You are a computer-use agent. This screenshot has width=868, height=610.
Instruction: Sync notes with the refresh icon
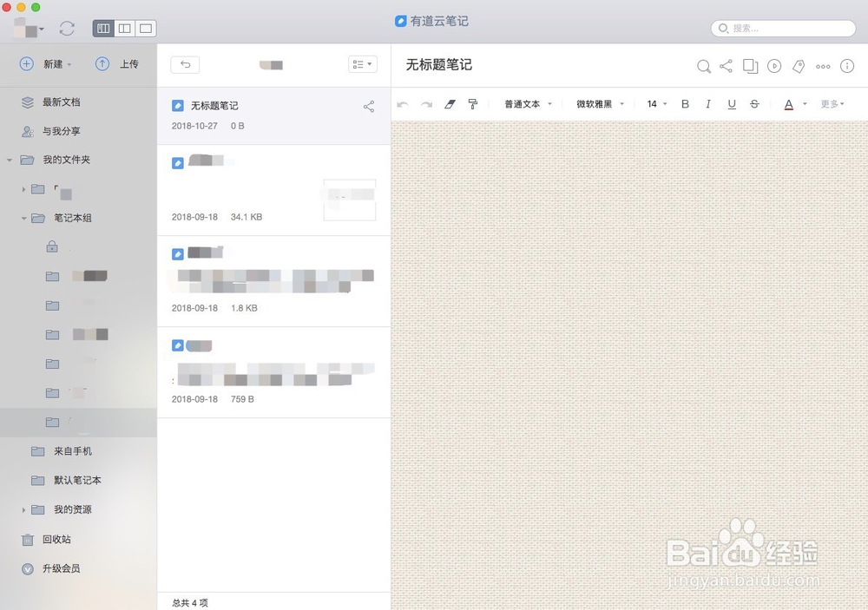click(x=68, y=28)
